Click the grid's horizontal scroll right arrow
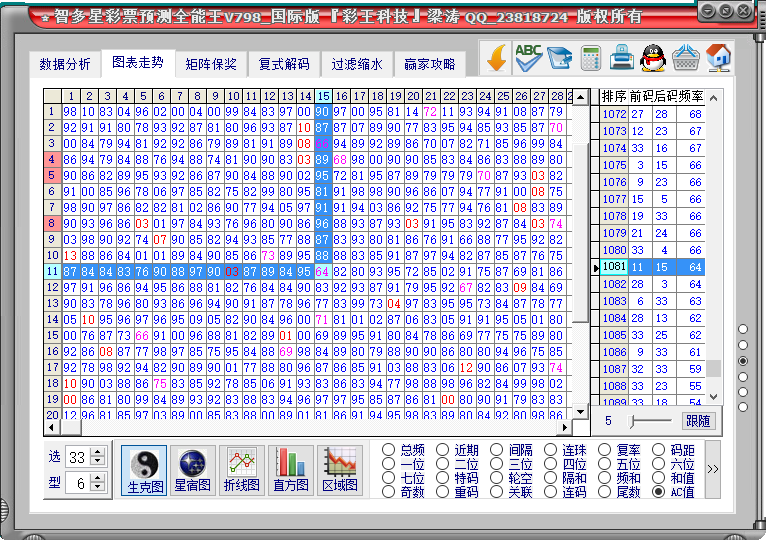 click(x=564, y=427)
